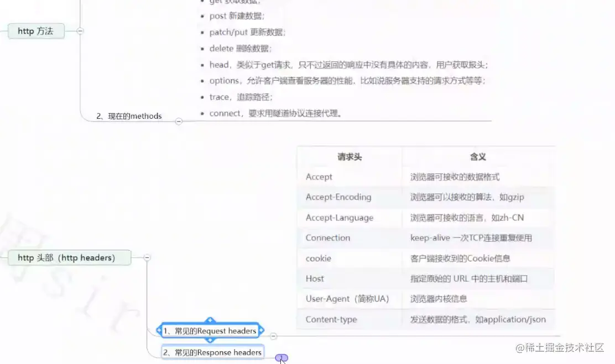Click the 'post 新建数据' bullet line

click(237, 16)
